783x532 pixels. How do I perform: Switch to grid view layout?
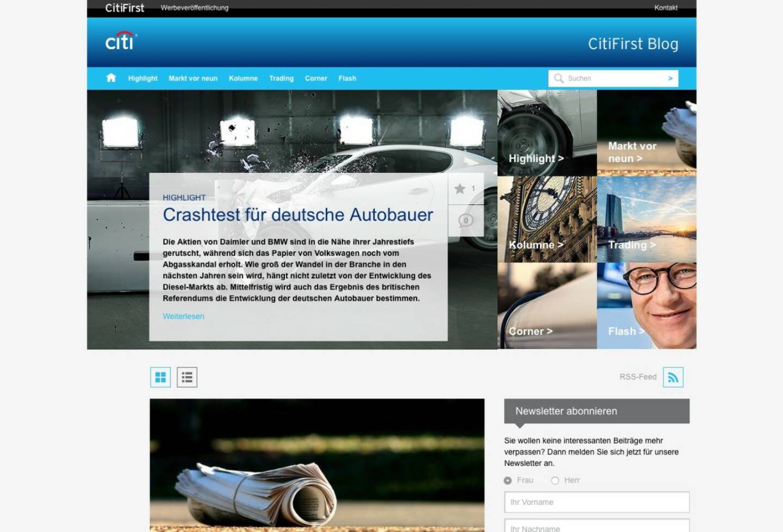click(160, 377)
